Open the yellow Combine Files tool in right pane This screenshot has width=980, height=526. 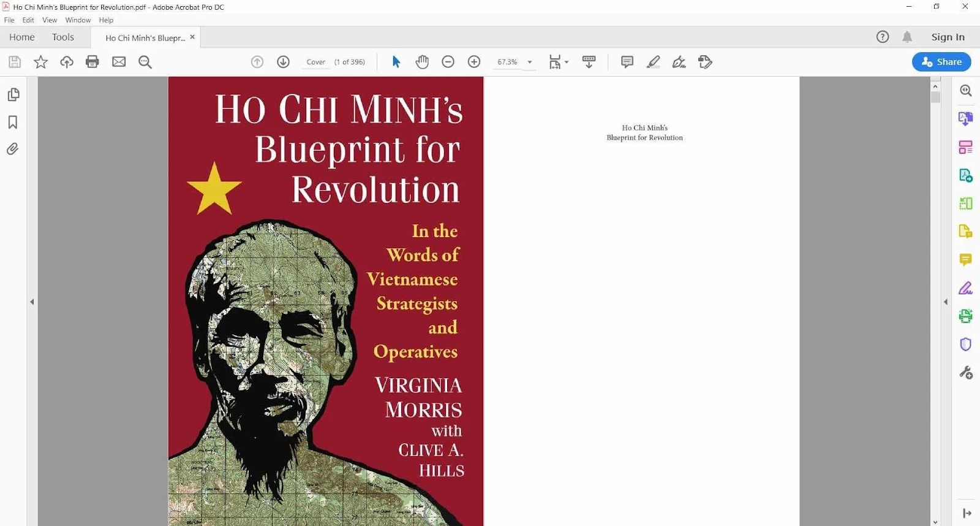click(x=966, y=232)
